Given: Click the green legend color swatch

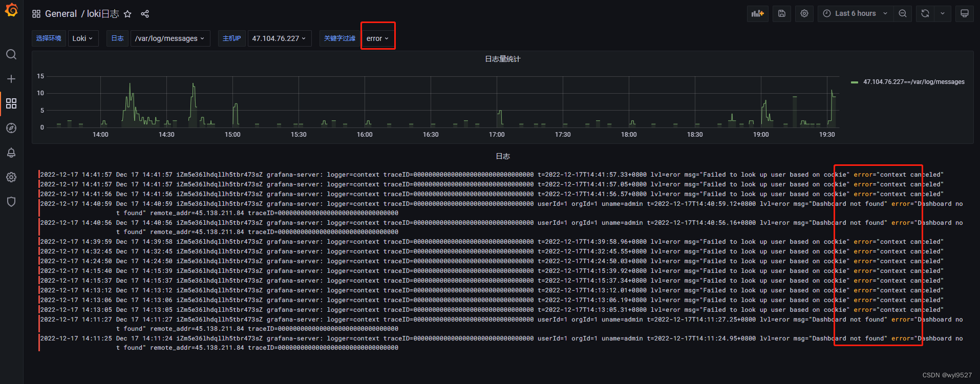Looking at the screenshot, I should (x=855, y=82).
